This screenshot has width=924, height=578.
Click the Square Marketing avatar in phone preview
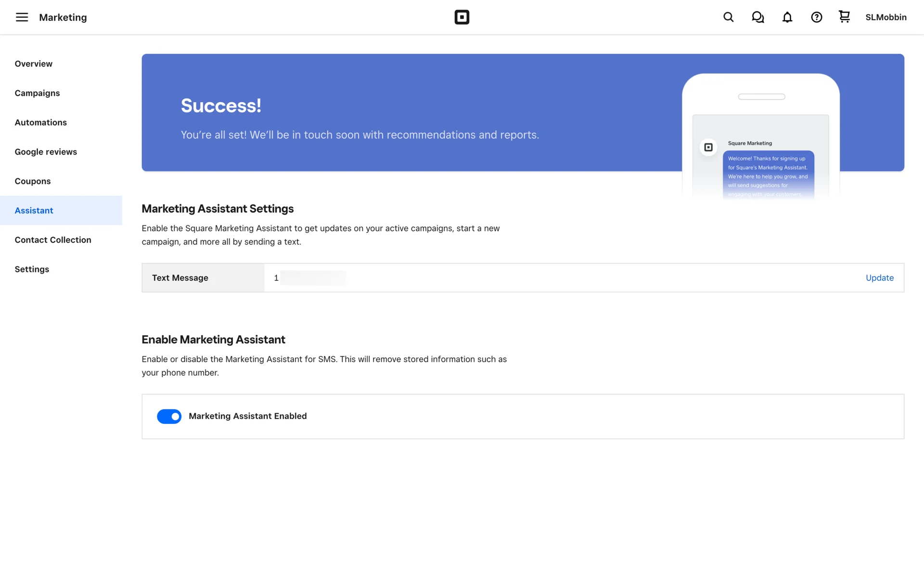(708, 147)
